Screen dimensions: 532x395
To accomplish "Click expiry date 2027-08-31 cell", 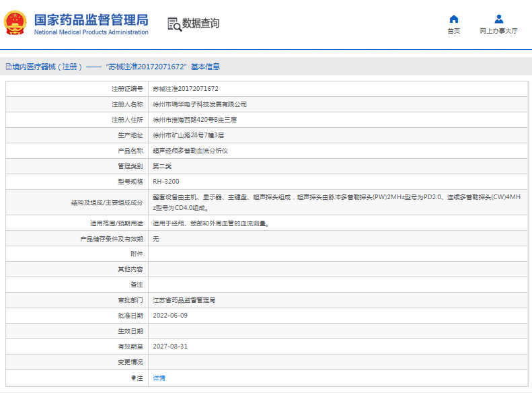I will tap(170, 347).
